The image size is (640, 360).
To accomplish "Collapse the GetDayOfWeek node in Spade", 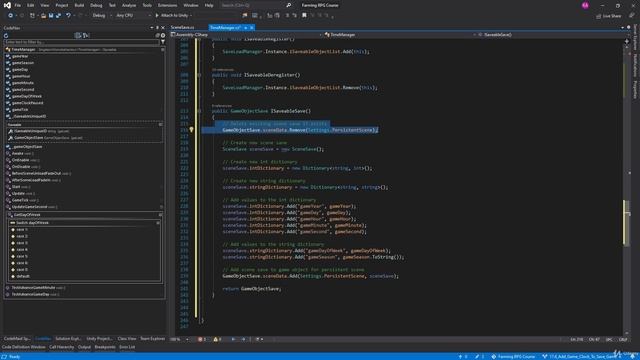I will (160, 215).
